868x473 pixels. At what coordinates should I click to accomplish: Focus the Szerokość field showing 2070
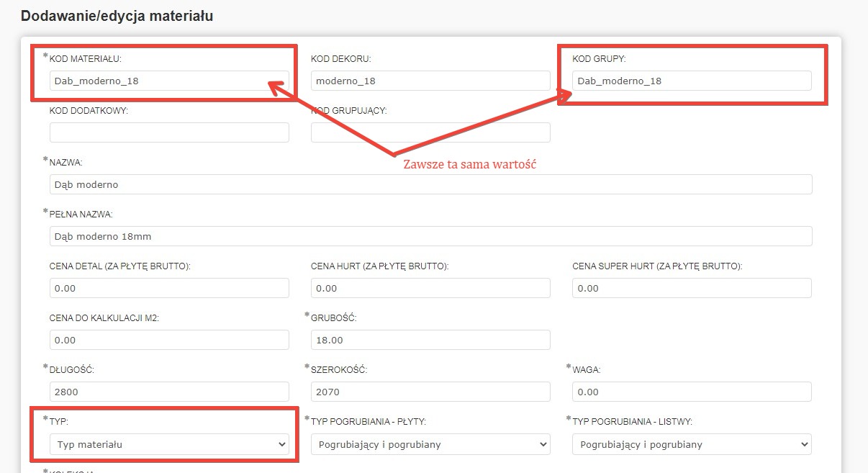click(430, 392)
